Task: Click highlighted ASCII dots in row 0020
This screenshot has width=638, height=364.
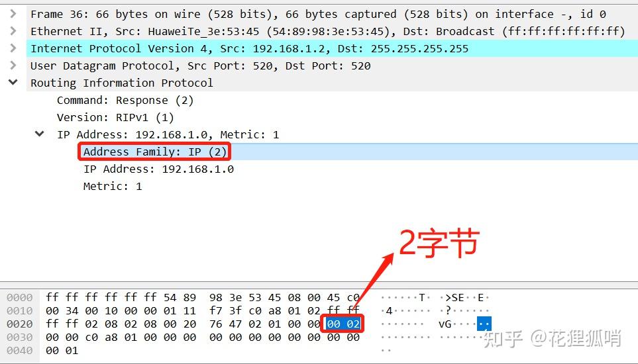Action: click(x=484, y=324)
